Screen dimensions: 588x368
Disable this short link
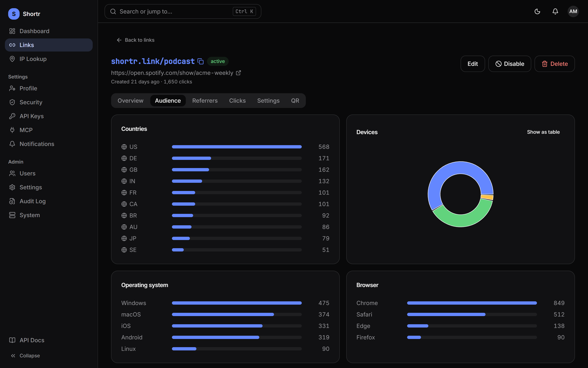pos(510,64)
